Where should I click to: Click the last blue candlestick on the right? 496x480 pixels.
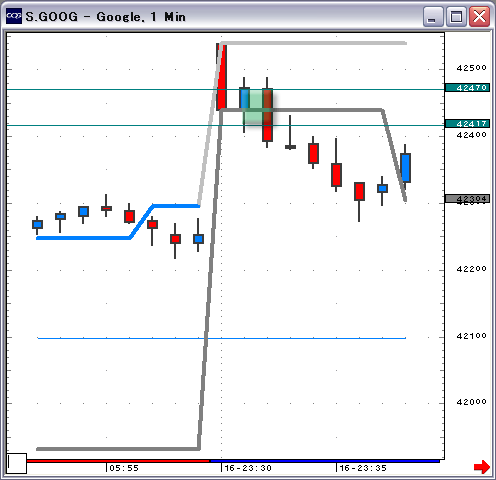tap(405, 168)
